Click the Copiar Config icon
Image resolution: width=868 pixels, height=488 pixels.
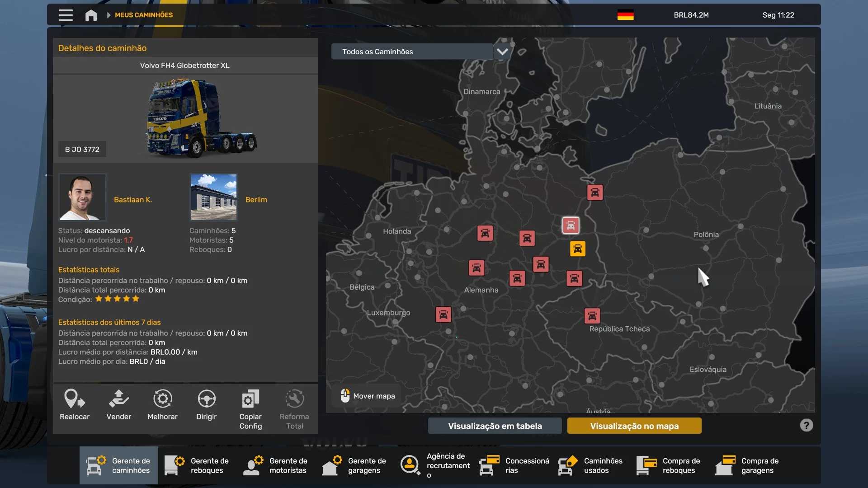(x=250, y=399)
